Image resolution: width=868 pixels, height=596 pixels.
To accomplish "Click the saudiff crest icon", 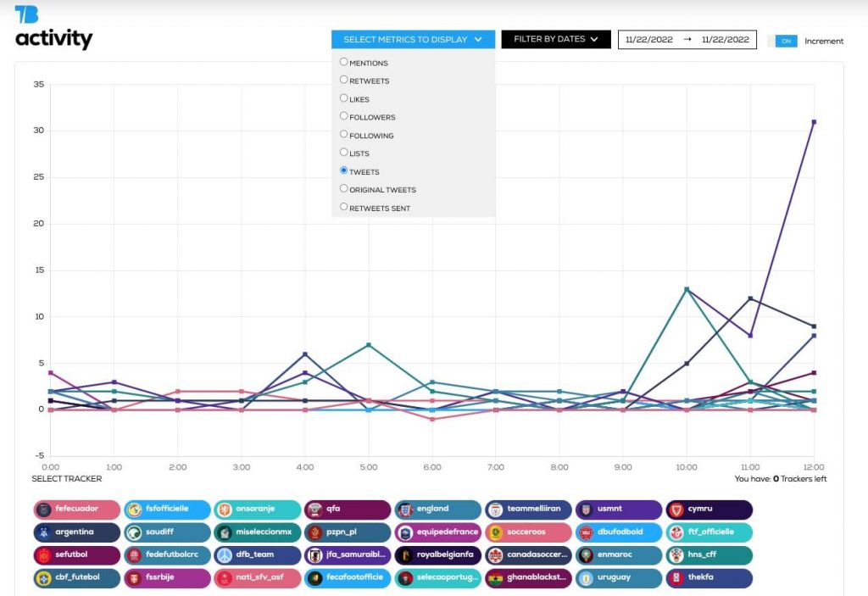I will click(134, 533).
